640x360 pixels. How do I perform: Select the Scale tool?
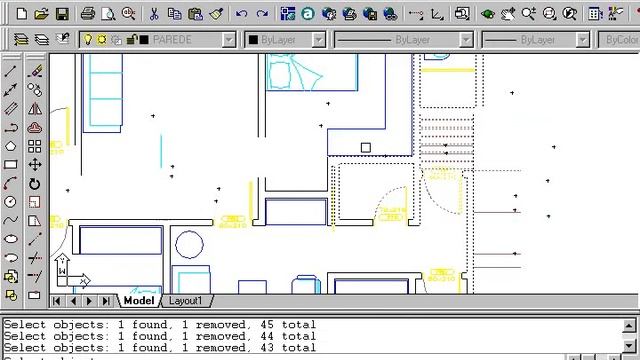click(35, 202)
